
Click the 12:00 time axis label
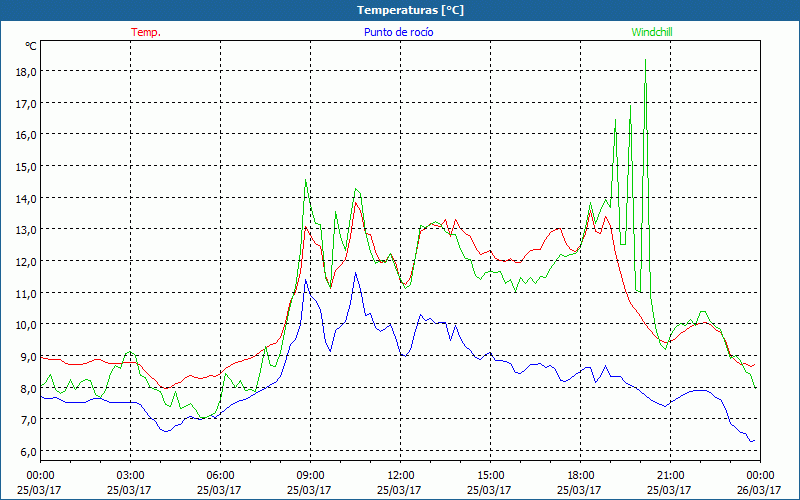(x=401, y=475)
